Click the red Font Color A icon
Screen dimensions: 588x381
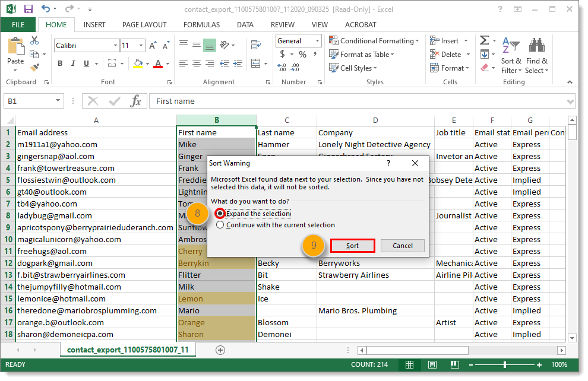[x=158, y=63]
